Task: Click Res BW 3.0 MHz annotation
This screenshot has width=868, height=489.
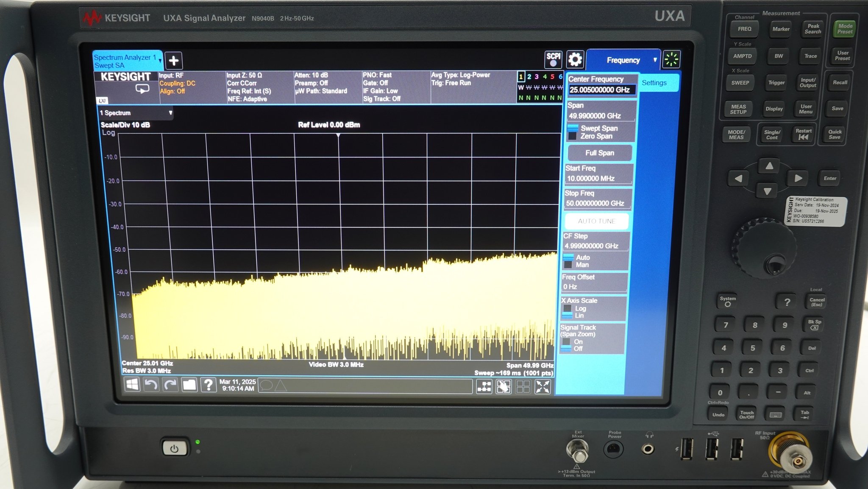Action: pyautogui.click(x=147, y=371)
